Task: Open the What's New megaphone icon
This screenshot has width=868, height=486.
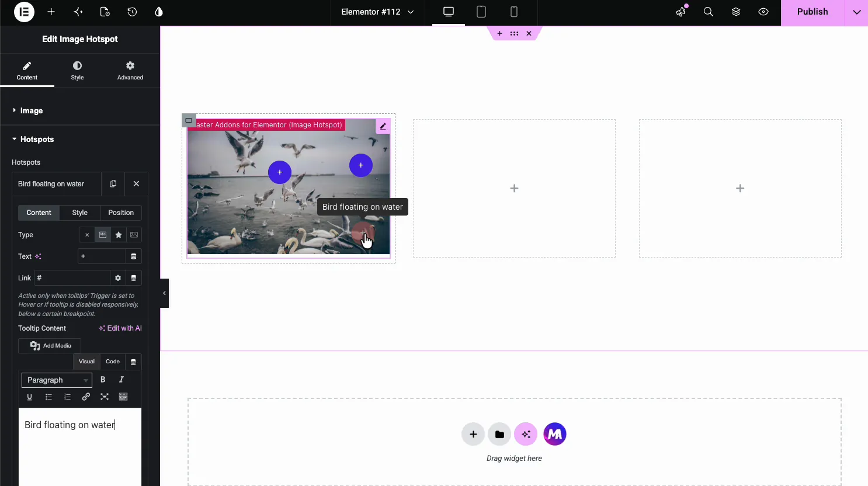Action: point(681,12)
